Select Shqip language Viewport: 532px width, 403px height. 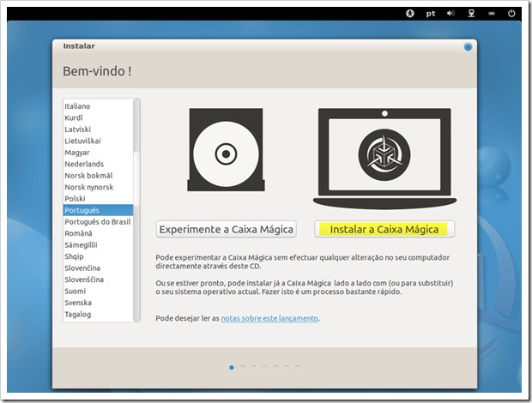98,256
